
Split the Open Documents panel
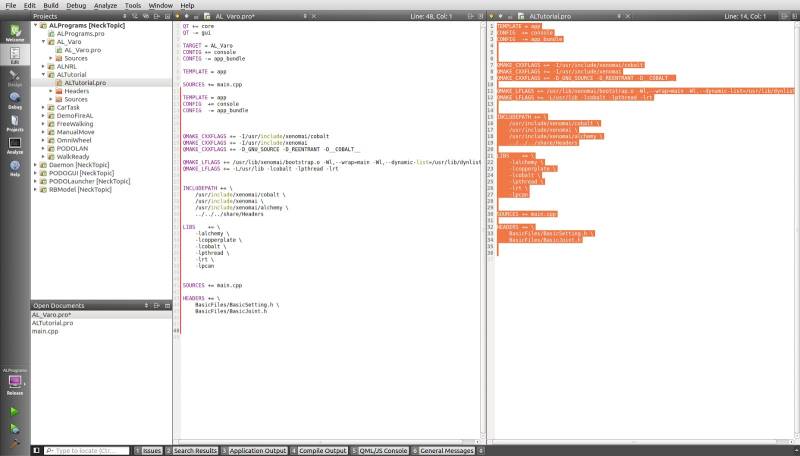pos(157,306)
